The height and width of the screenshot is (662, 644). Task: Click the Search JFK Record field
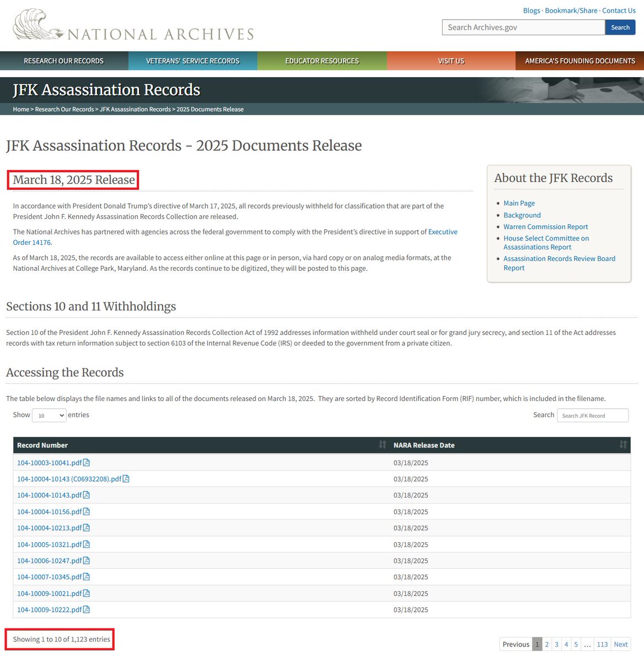pyautogui.click(x=592, y=415)
